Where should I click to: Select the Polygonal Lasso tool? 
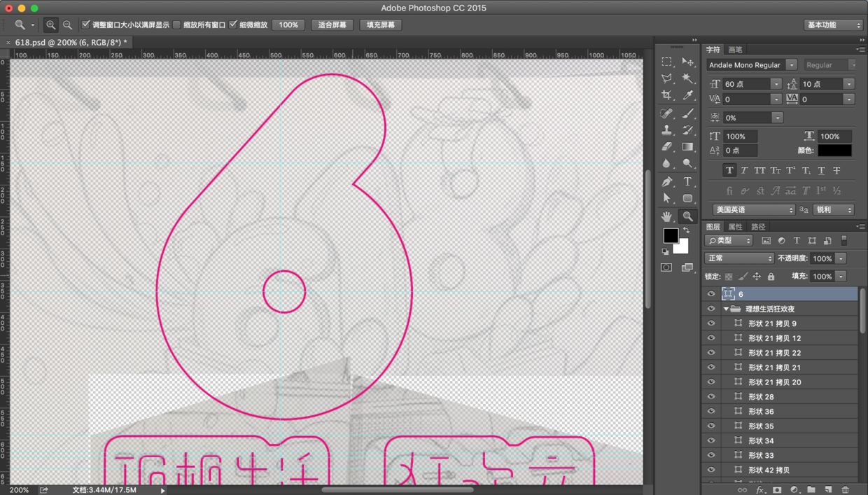point(666,78)
